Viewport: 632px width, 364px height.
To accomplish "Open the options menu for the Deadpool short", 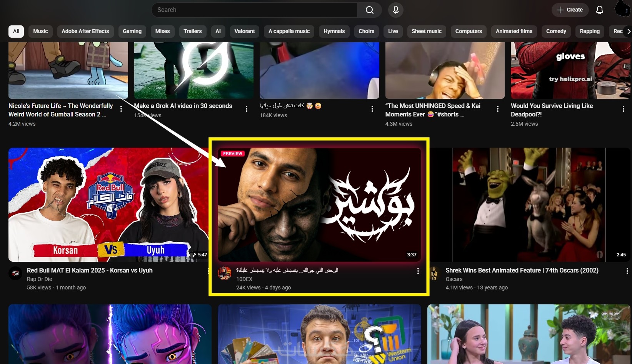I will [623, 109].
